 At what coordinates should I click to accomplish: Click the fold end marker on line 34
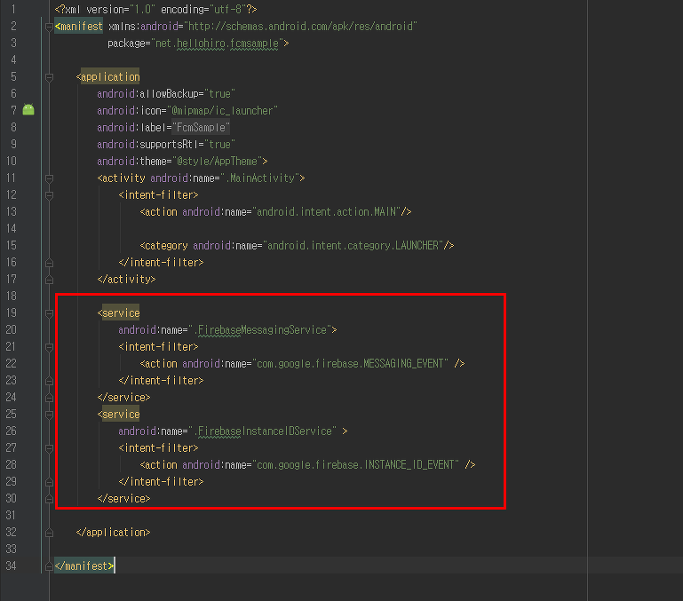click(x=49, y=566)
